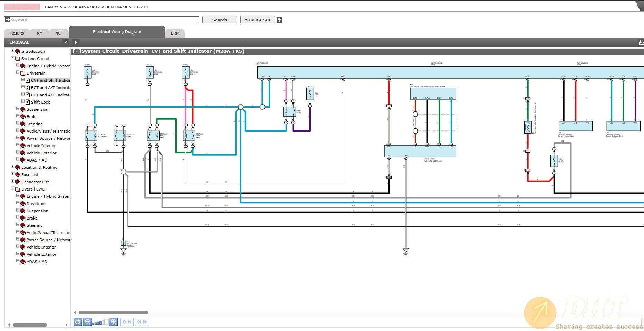Click the print icon at top right
Image resolution: width=644 pixels, height=331 pixels.
point(641,42)
